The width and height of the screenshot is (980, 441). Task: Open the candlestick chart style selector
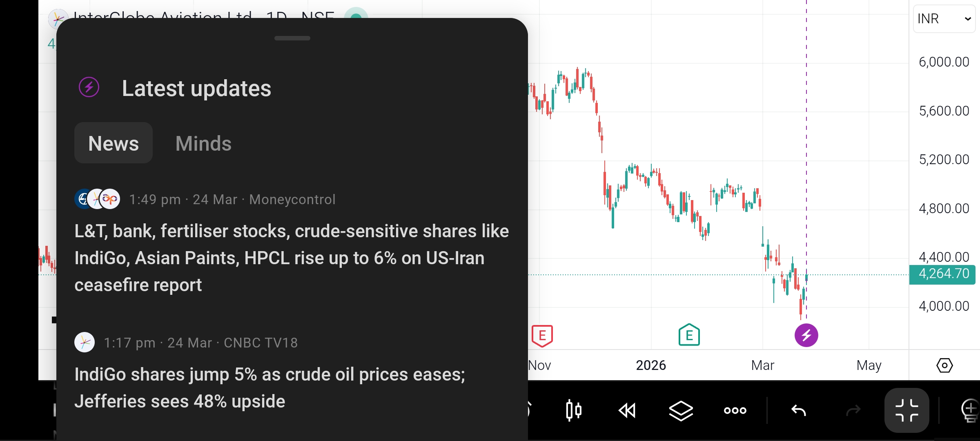pyautogui.click(x=574, y=410)
